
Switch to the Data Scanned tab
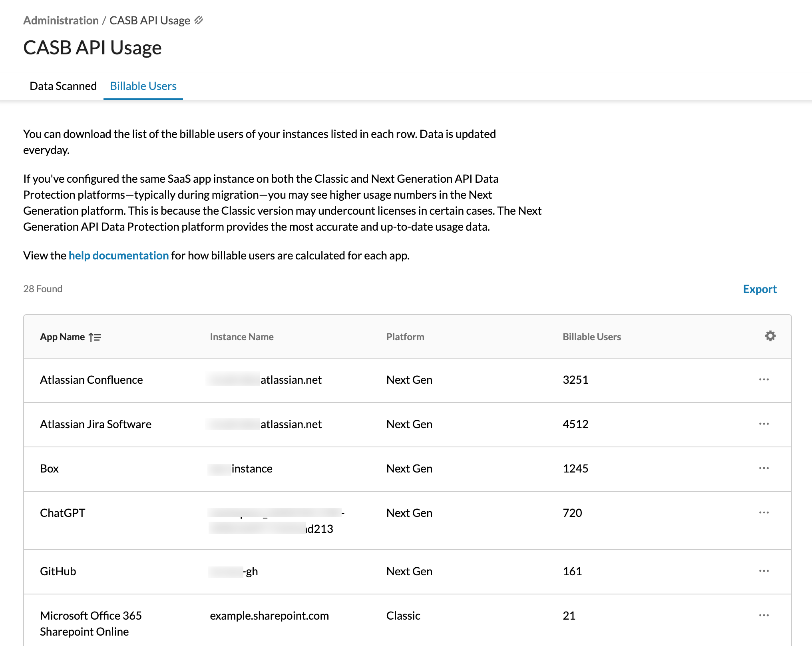(x=63, y=86)
